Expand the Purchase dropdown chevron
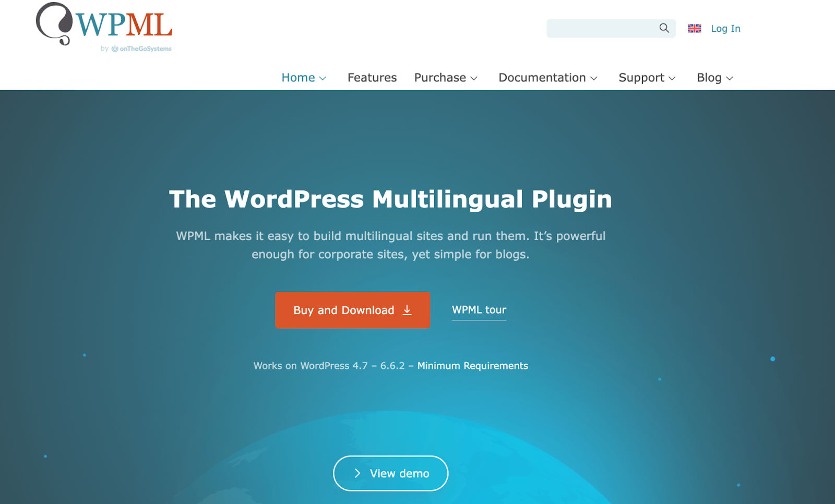This screenshot has width=835, height=504. pos(474,78)
